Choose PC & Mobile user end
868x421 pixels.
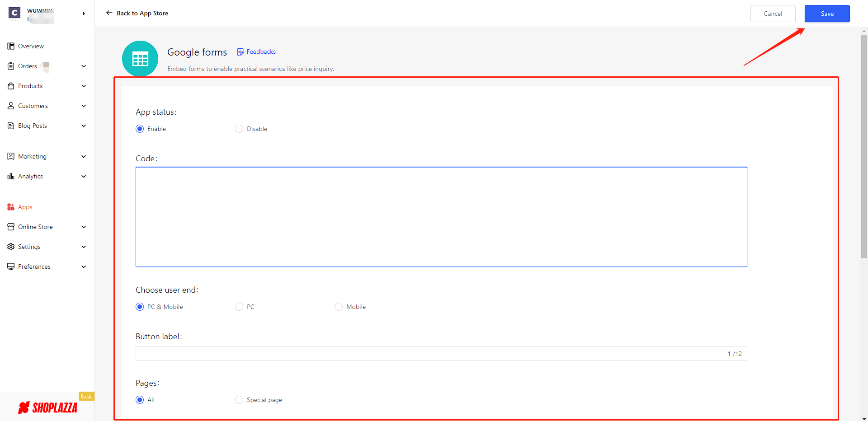[140, 307]
